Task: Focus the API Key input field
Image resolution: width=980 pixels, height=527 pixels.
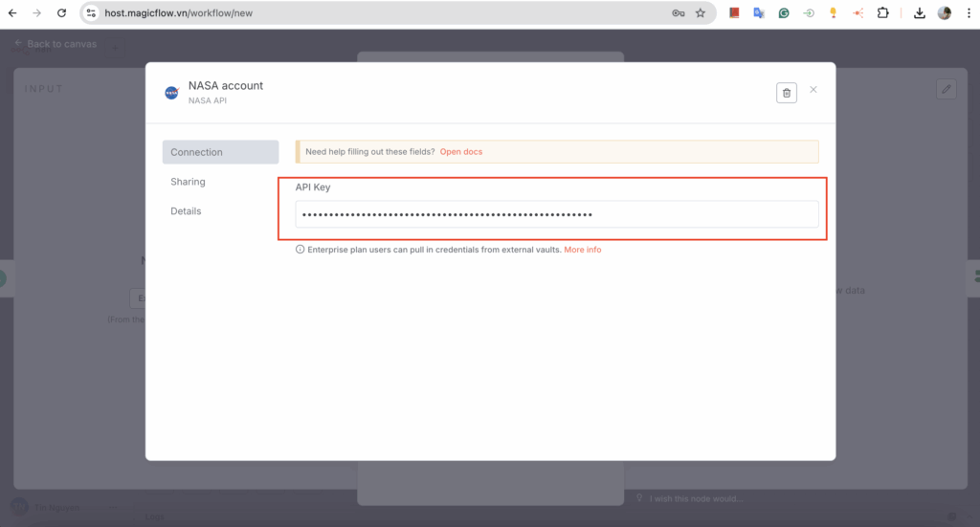Action: pyautogui.click(x=556, y=214)
